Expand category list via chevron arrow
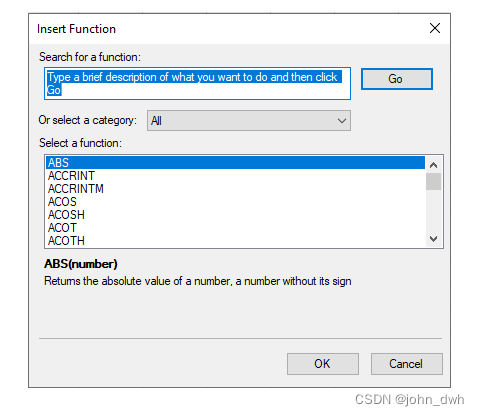Image resolution: width=479 pixels, height=416 pixels. tap(342, 121)
